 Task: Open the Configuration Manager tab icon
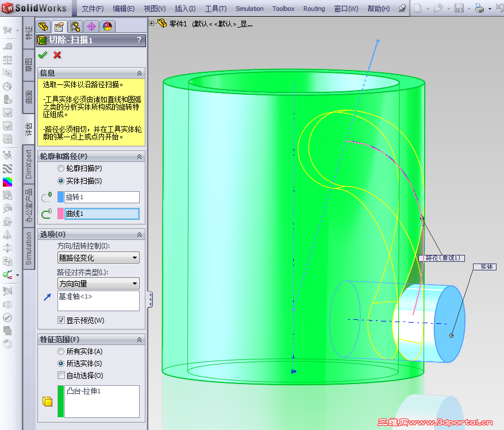click(x=75, y=26)
